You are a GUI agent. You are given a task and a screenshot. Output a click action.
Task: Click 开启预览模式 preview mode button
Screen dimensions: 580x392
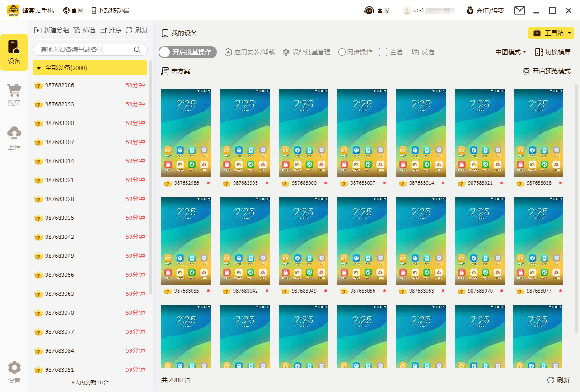pos(547,71)
